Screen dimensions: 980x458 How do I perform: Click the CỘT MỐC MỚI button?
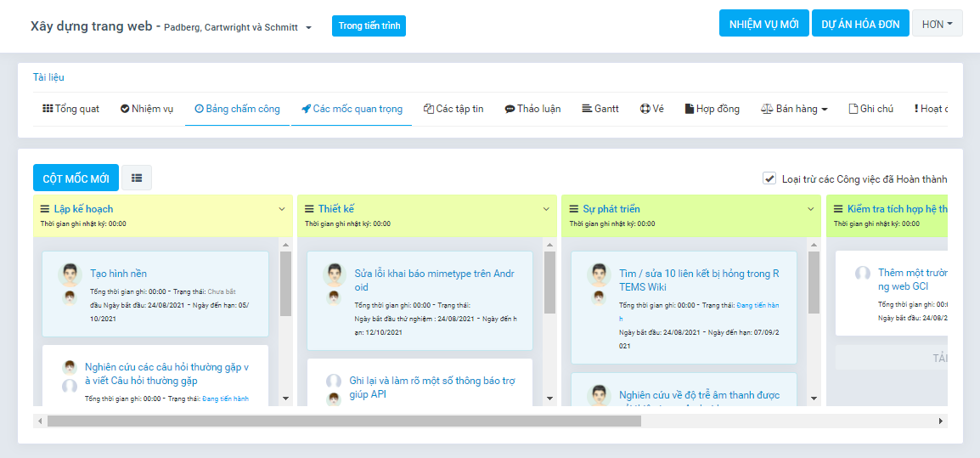pyautogui.click(x=76, y=178)
